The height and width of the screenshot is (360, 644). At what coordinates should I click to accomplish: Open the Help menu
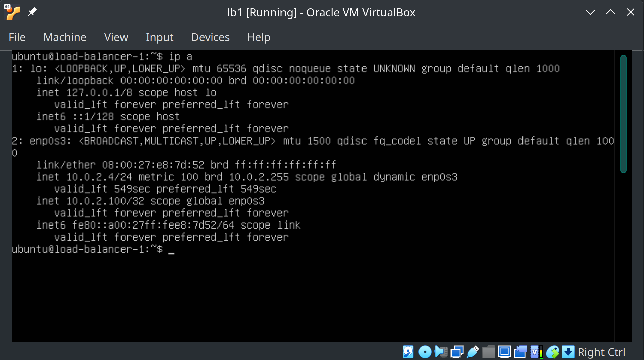tap(259, 37)
